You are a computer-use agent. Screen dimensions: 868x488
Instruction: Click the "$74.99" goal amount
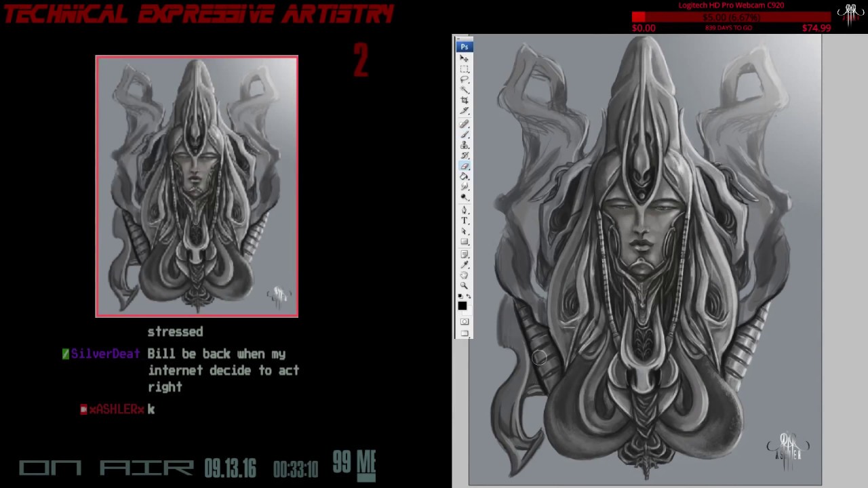point(816,28)
